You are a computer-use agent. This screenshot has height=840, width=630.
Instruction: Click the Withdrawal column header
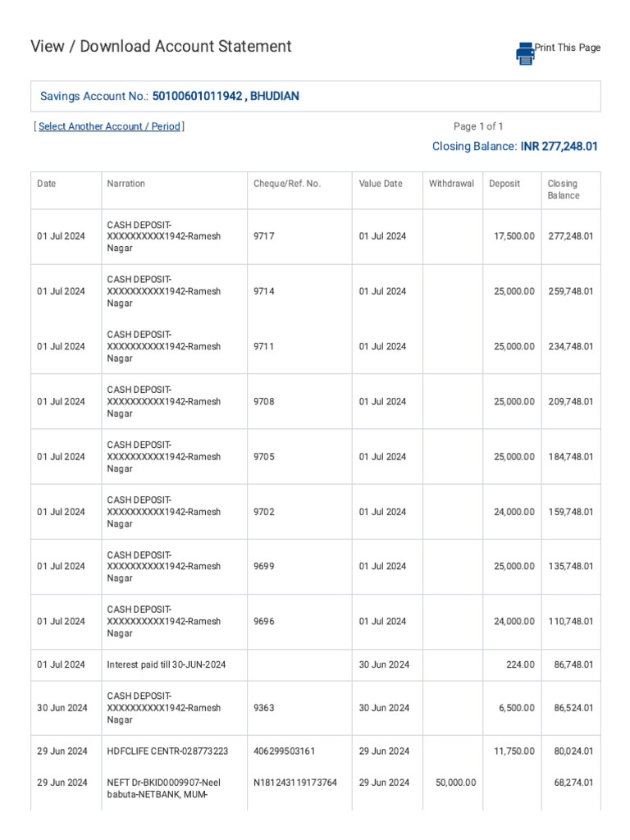[x=451, y=184]
